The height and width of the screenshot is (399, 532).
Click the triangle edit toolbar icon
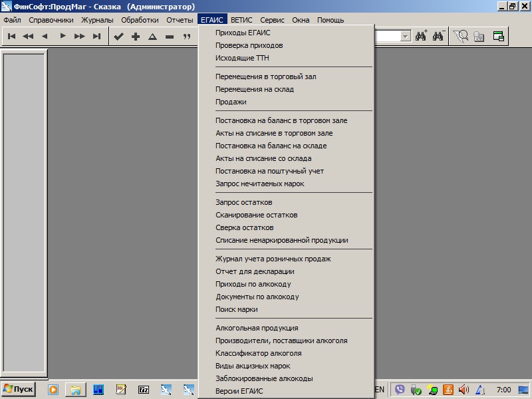(153, 37)
